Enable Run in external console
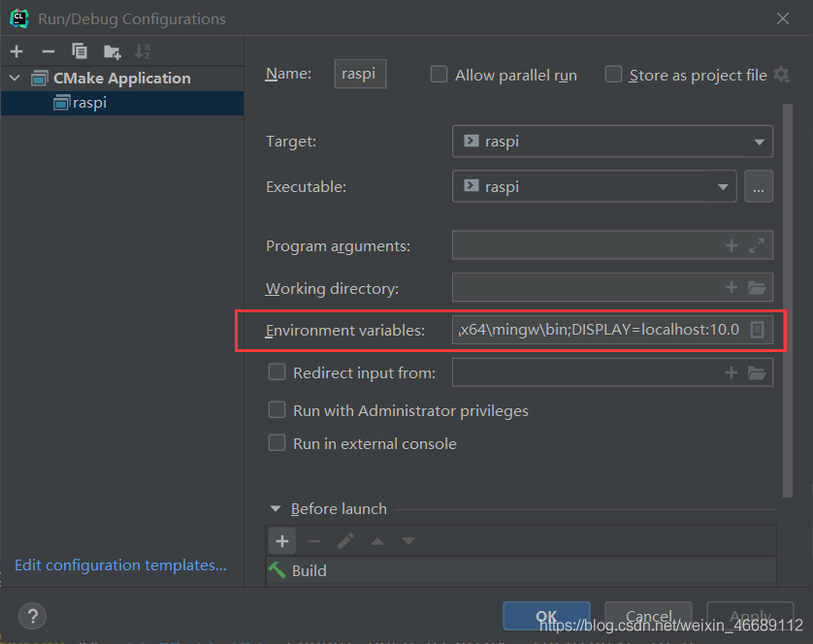This screenshot has width=813, height=644. pyautogui.click(x=276, y=443)
